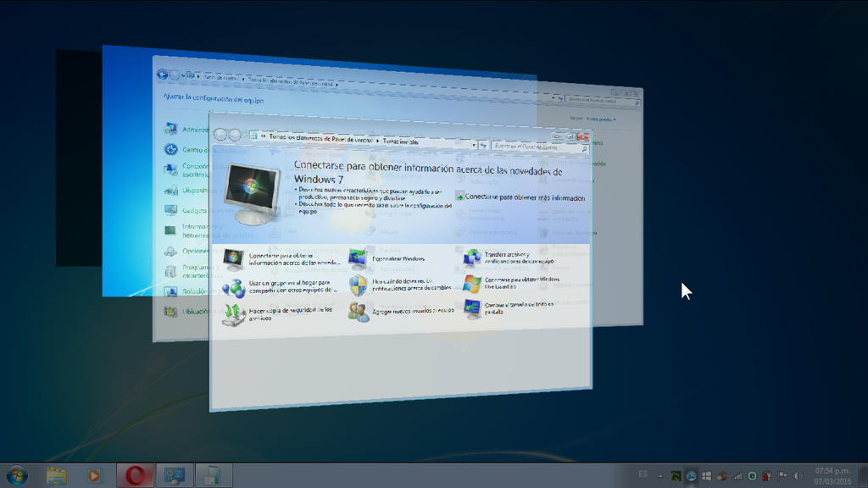Click the ES language indicator
Image resolution: width=868 pixels, height=488 pixels.
pos(643,474)
